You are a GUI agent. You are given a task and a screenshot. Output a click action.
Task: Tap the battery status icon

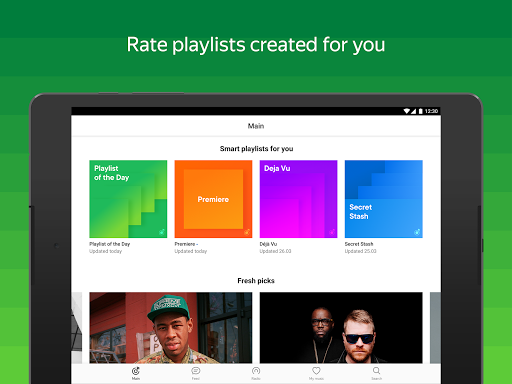pyautogui.click(x=421, y=111)
